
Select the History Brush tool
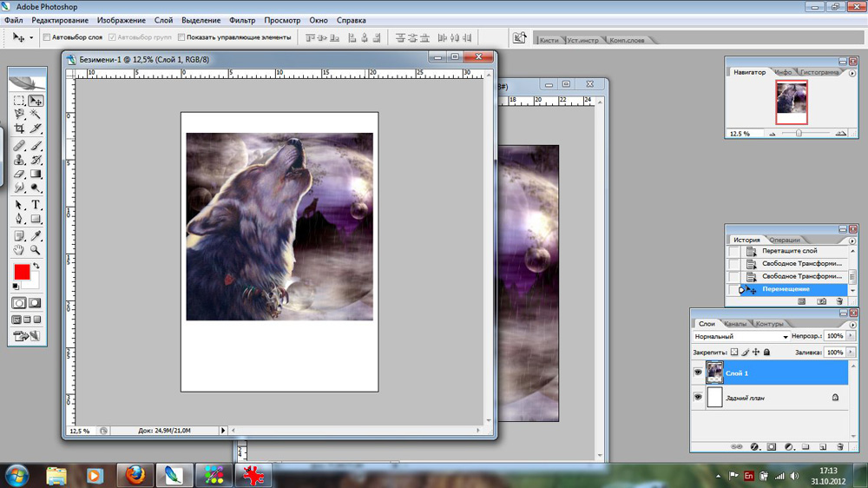pos(36,160)
